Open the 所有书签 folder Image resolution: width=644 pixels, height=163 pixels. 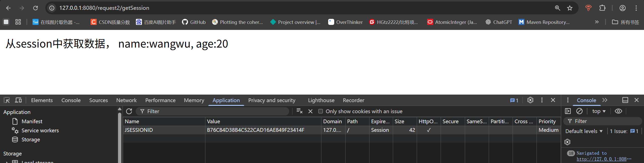625,22
